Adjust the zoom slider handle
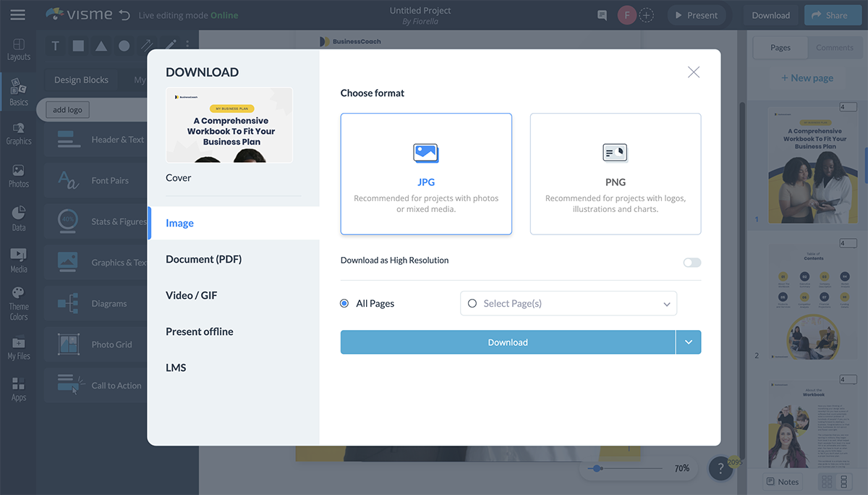868x495 pixels. click(x=597, y=468)
